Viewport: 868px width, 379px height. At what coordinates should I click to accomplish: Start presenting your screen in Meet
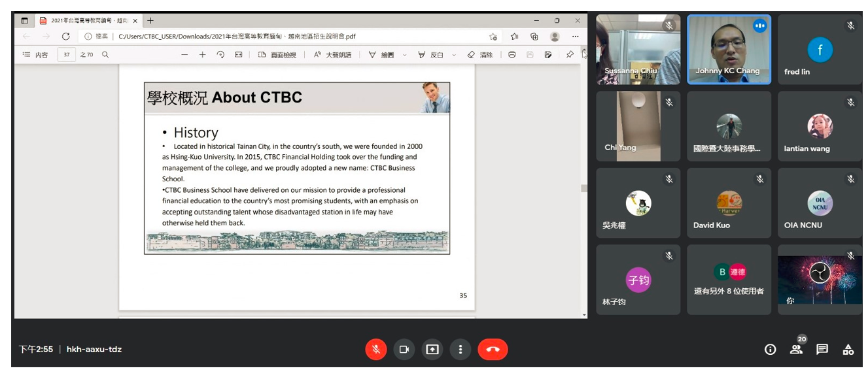[432, 350]
